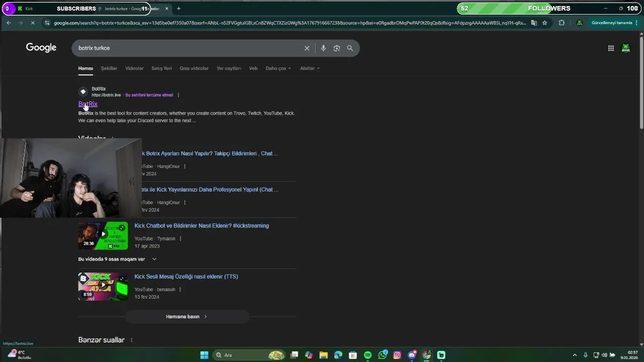Open Discord from the taskbar
Image resolution: width=644 pixels, height=362 pixels.
click(412, 355)
